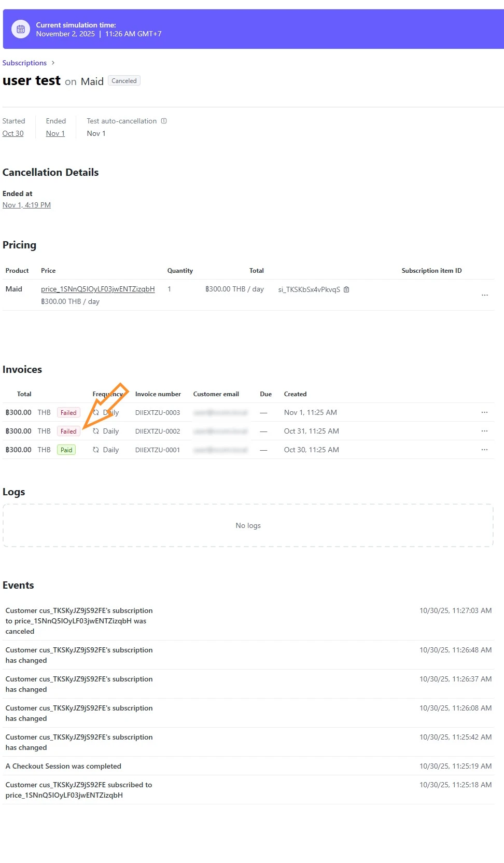504x863 pixels.
Task: Click the Canceled status badge
Action: pyautogui.click(x=124, y=81)
